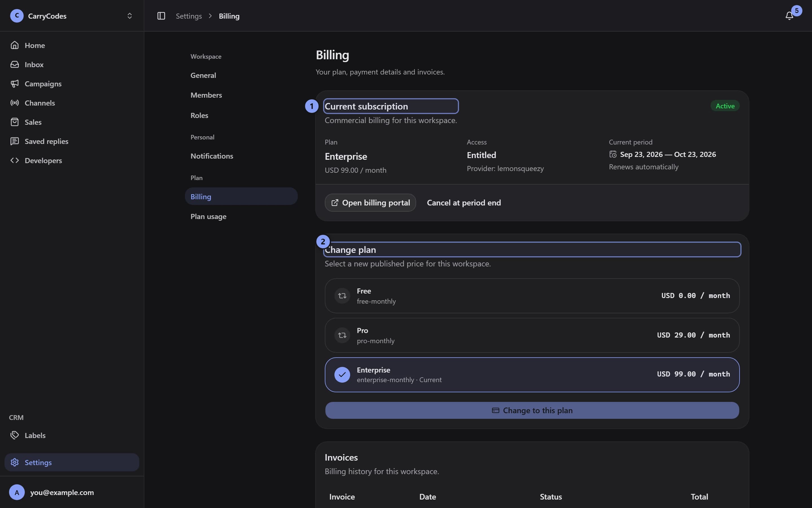This screenshot has height=508, width=812.
Task: Expand the CarryCodes workspace switcher arrows
Action: [x=129, y=16]
